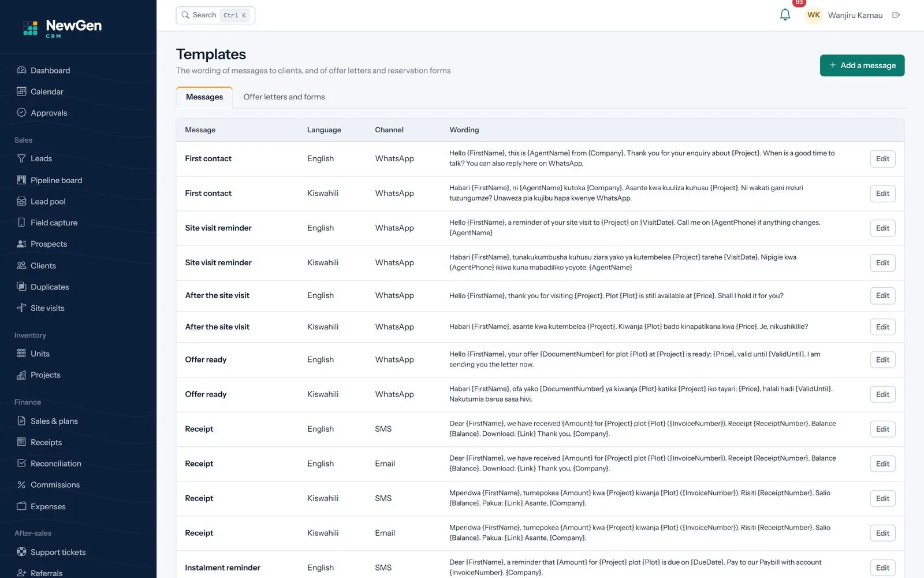The height and width of the screenshot is (578, 924).
Task: Click the Leads funnel icon
Action: [x=21, y=158]
